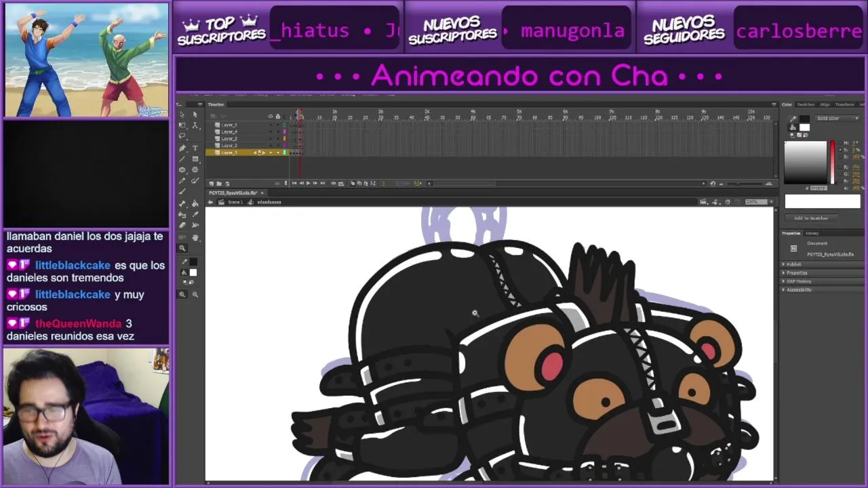Step forward one frame
Viewport: 868px width, 488px height.
315,183
